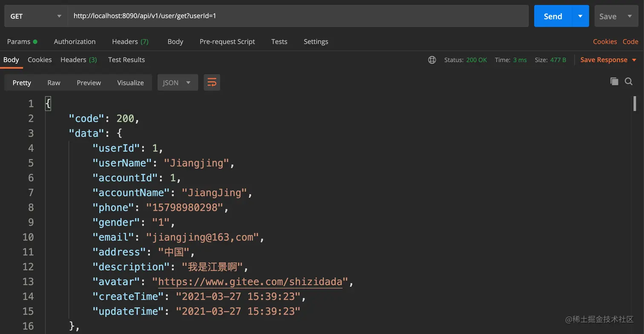Switch to the request Body tab
644x334 pixels.
click(175, 41)
